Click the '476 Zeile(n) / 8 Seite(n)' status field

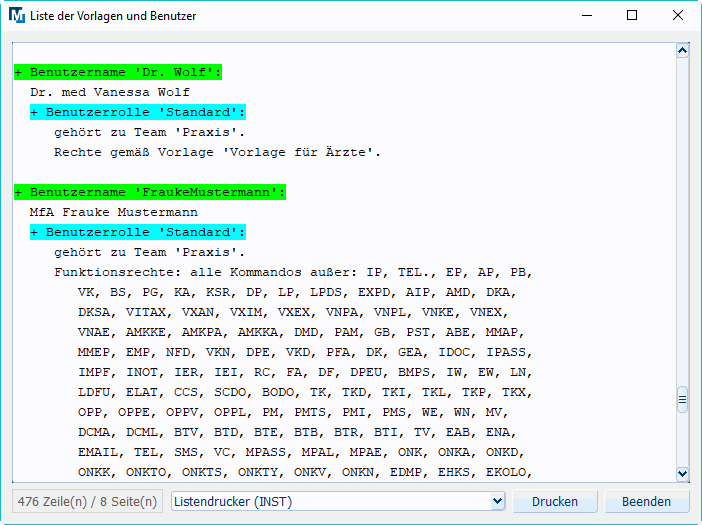point(86,501)
